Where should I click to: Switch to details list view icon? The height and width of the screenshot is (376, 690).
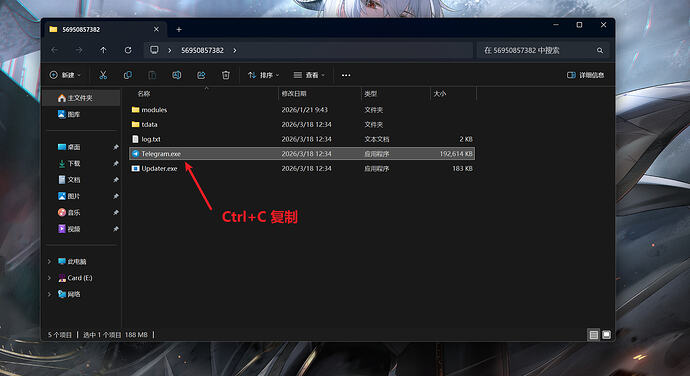tap(594, 335)
